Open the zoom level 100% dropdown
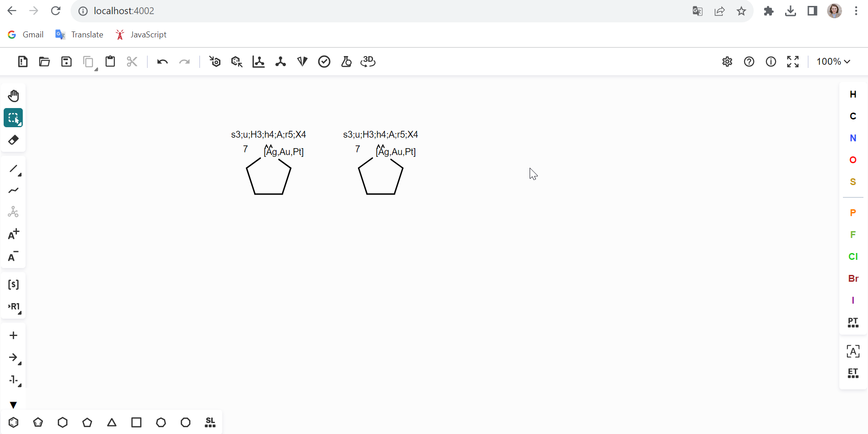Image resolution: width=868 pixels, height=434 pixels. point(834,62)
